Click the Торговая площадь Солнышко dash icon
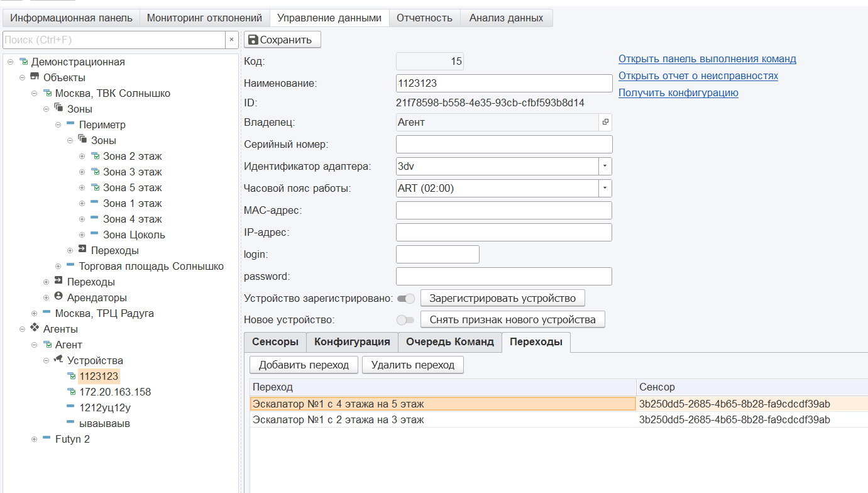This screenshot has width=868, height=493. pyautogui.click(x=70, y=265)
